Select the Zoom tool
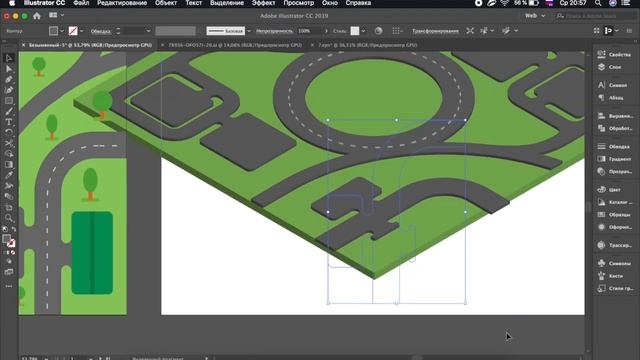This screenshot has width=640, height=360. [9, 218]
